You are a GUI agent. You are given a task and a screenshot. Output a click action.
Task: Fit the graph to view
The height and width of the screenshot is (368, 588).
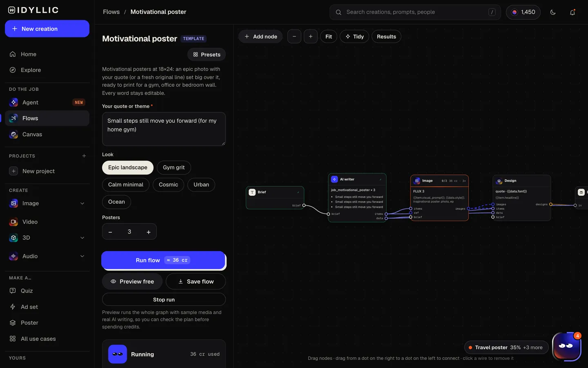click(329, 36)
